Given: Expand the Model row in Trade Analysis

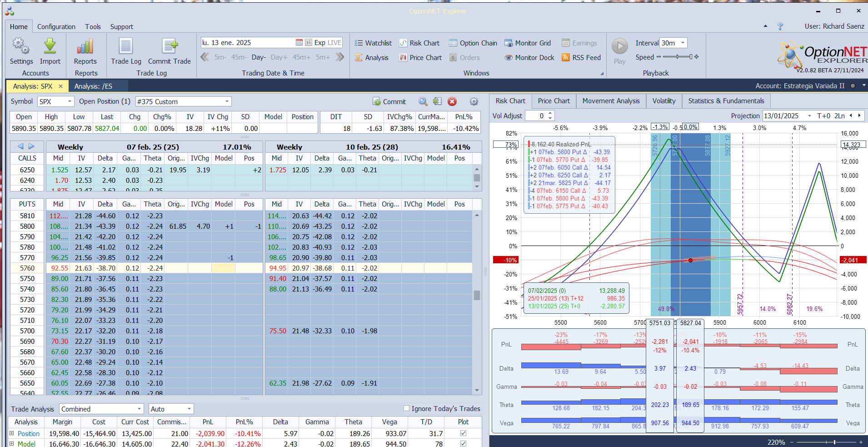Looking at the screenshot, I should point(12,443).
